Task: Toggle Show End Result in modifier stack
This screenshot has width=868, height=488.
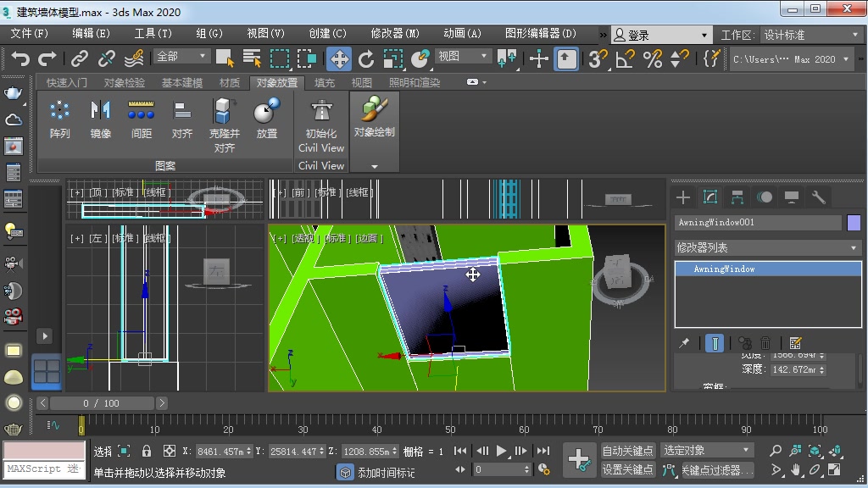Action: [x=715, y=342]
